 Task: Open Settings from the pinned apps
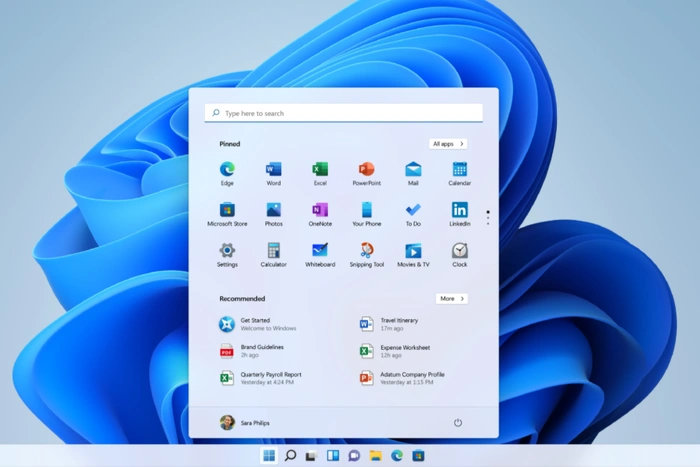tap(227, 255)
